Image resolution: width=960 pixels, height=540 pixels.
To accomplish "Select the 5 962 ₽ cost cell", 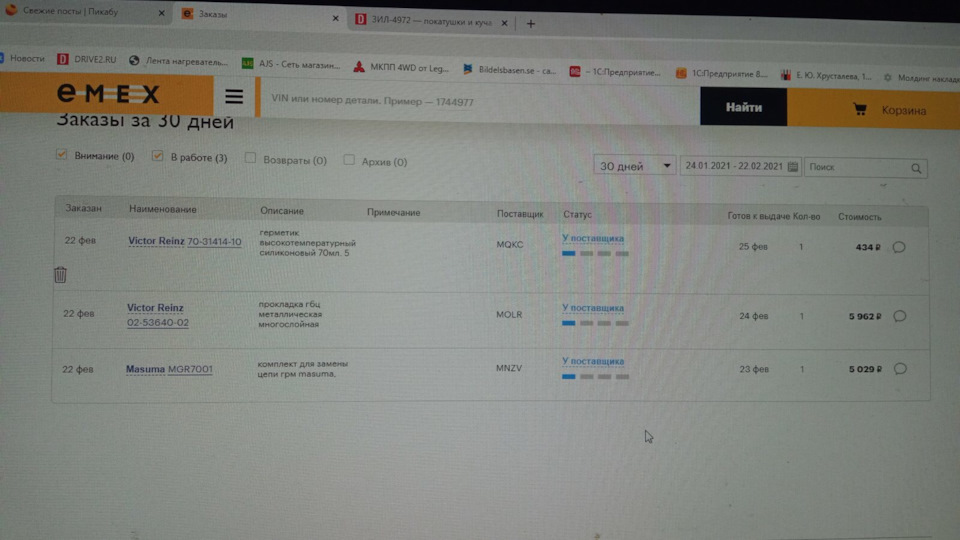I will coord(864,317).
